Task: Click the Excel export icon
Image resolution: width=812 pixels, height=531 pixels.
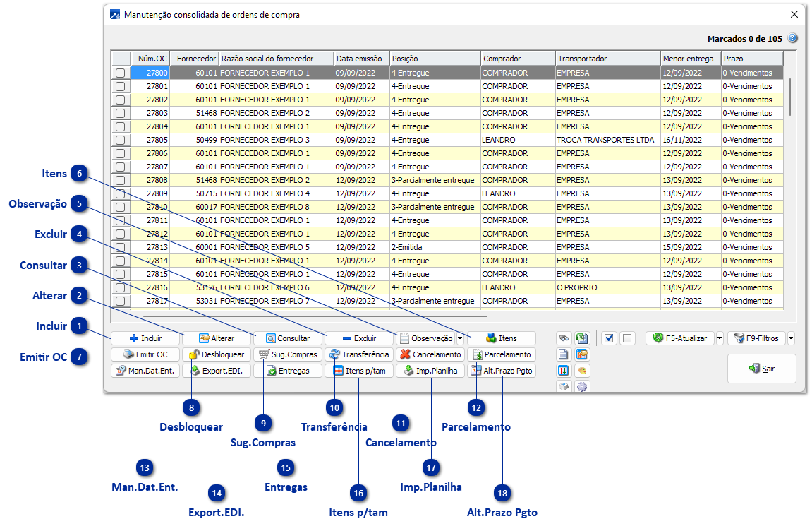Action: point(582,338)
